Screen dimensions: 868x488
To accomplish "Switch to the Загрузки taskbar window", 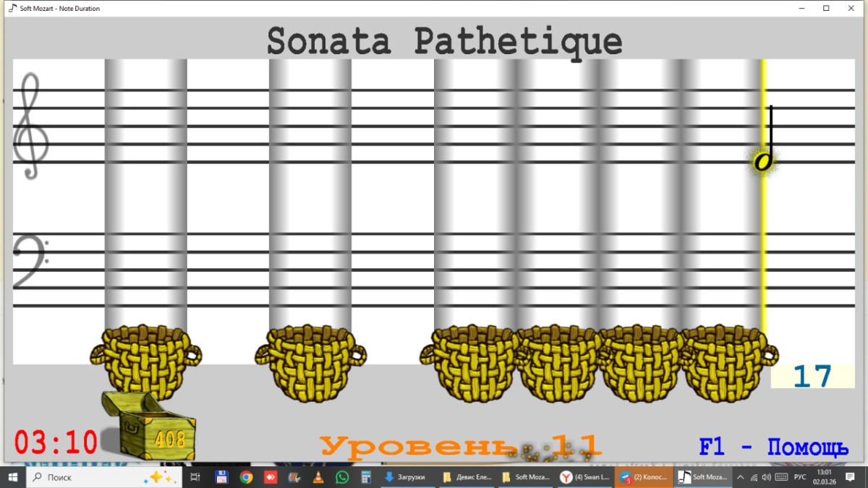I will click(407, 477).
